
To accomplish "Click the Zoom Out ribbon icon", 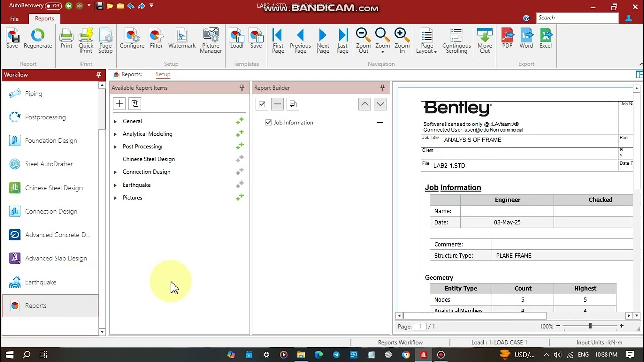I will [363, 41].
